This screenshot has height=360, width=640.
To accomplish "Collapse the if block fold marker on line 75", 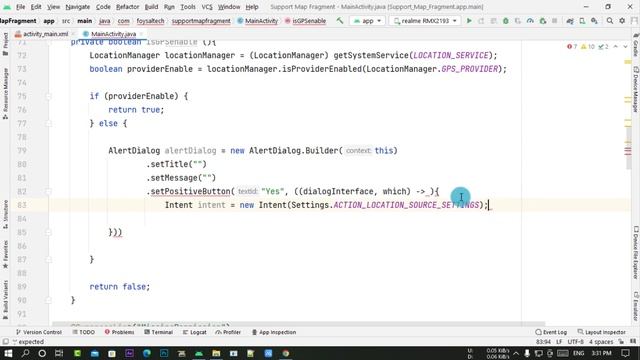I will tap(48, 96).
